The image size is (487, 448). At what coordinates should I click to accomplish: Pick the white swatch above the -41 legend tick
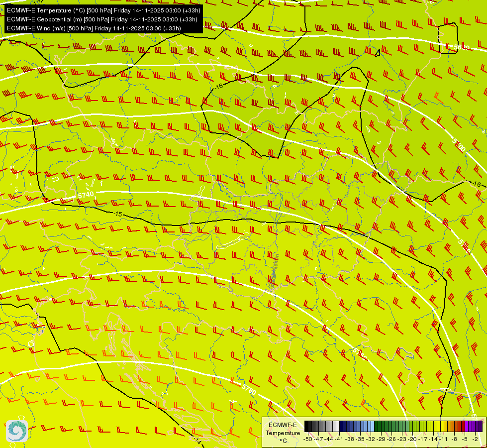338,426
